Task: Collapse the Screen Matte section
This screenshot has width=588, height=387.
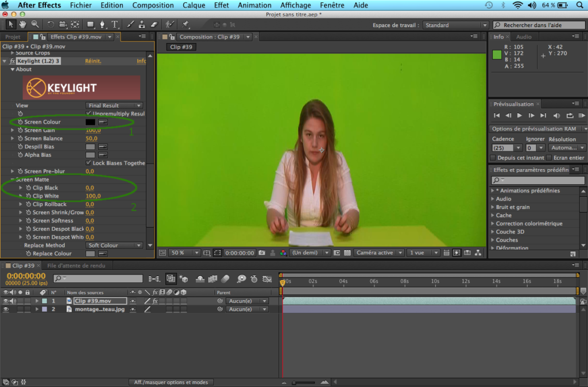Action: 12,179
